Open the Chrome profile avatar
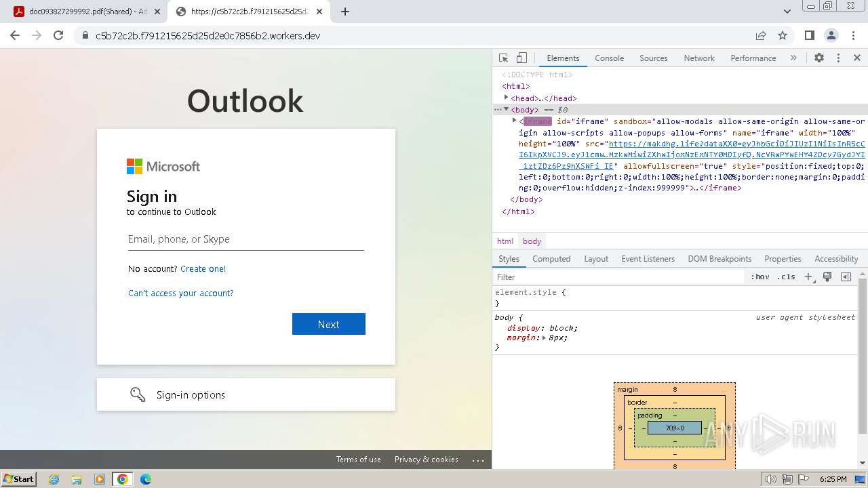Viewport: 868px width, 488px height. [x=831, y=35]
